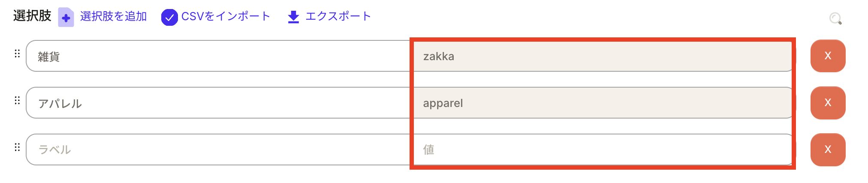Screen dimensions: 868x183
Task: Click the add-option plus document icon
Action: [x=66, y=17]
